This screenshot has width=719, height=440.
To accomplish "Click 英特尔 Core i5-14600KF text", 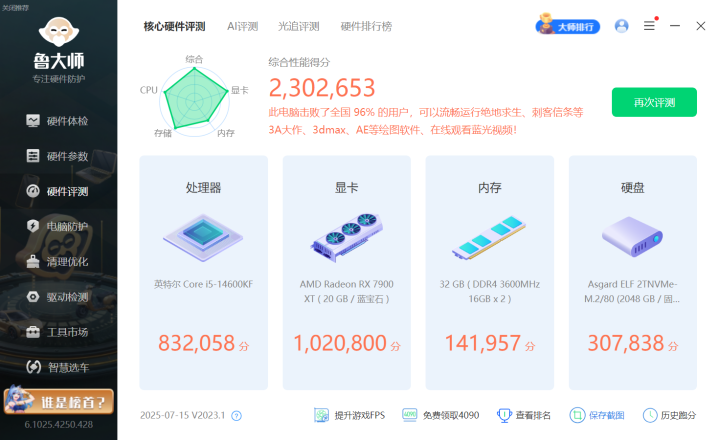I will (x=204, y=284).
